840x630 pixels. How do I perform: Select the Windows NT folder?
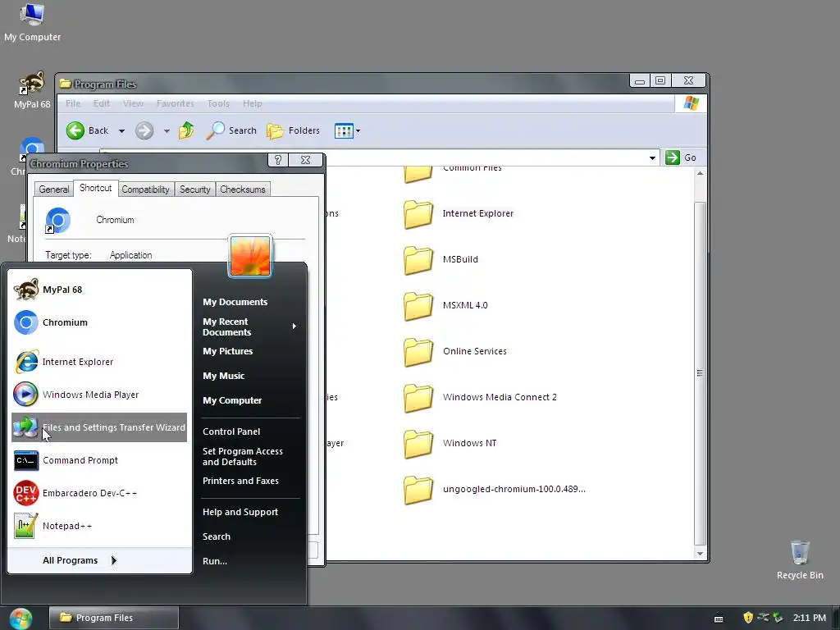[450, 444]
